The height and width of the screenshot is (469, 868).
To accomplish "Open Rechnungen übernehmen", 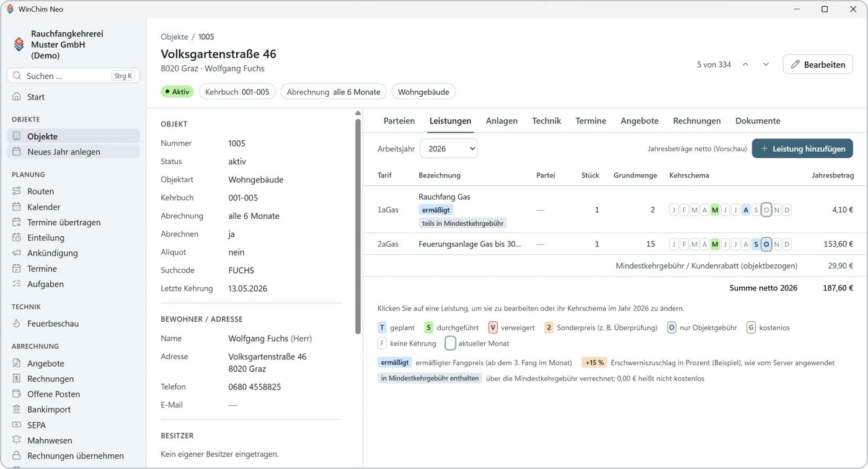I will tap(73, 456).
